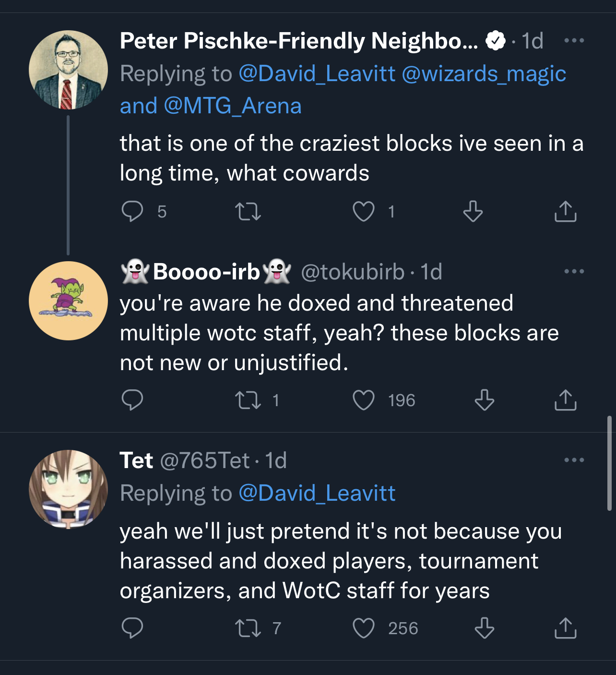Like Peter Pischke's tweet
The height and width of the screenshot is (675, 616).
364,211
